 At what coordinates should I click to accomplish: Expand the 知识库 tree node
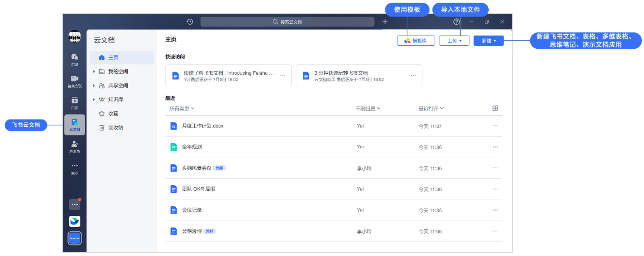pyautogui.click(x=94, y=100)
